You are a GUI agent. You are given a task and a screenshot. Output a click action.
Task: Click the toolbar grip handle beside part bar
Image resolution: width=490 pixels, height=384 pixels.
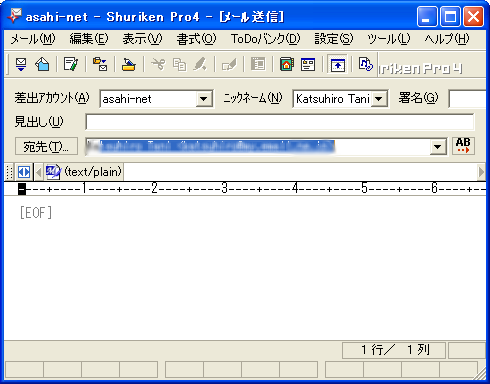click(x=10, y=172)
